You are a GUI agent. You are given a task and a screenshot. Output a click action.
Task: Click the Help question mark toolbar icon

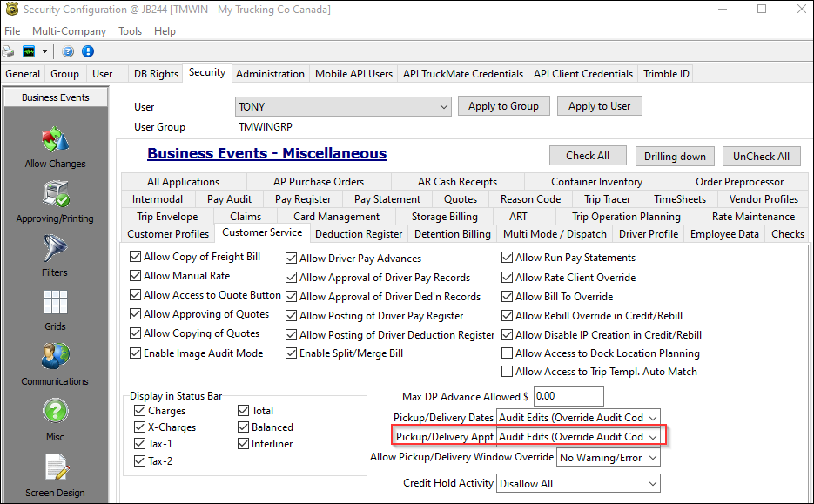pyautogui.click(x=67, y=50)
